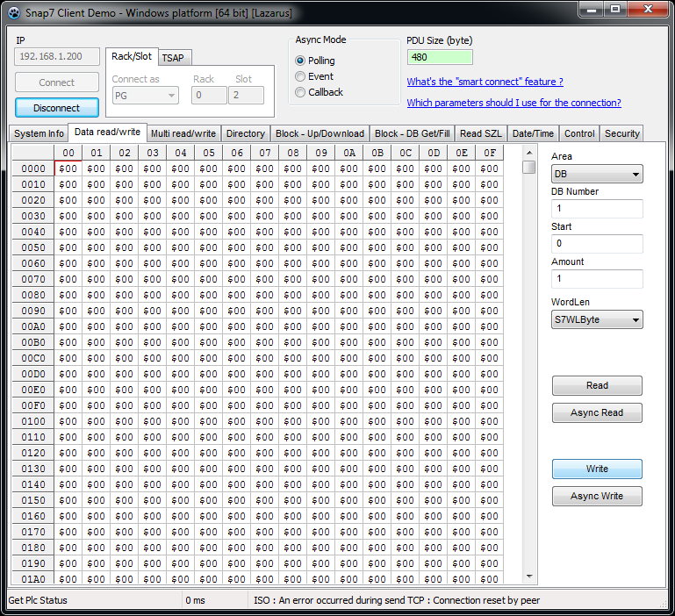
Task: Click the 00 column header
Action: 68,153
